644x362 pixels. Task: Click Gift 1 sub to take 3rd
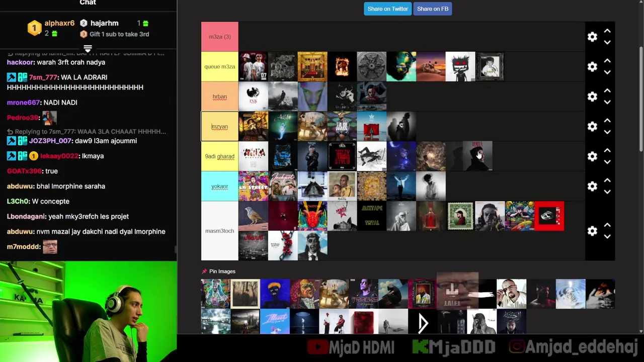[119, 34]
